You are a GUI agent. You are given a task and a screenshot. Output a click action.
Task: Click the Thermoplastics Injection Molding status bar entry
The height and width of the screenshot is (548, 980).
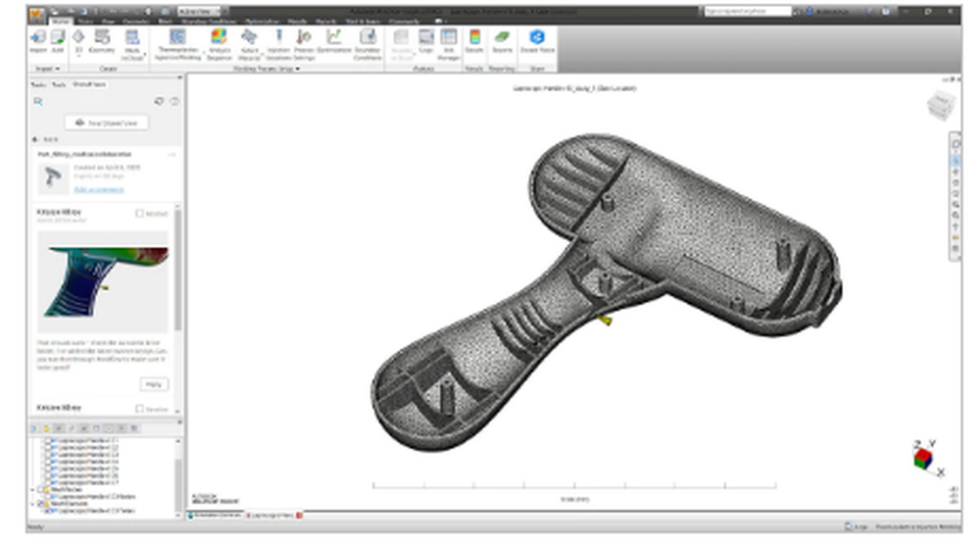[916, 527]
